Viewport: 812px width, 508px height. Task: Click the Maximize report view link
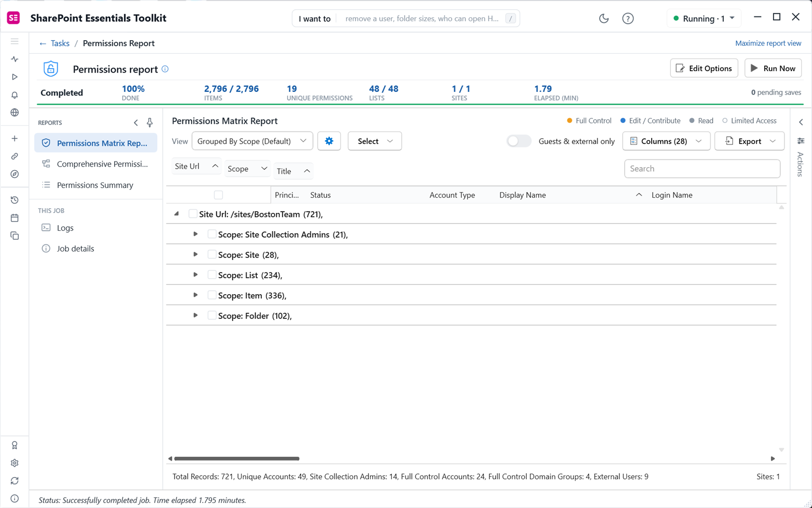pos(768,43)
